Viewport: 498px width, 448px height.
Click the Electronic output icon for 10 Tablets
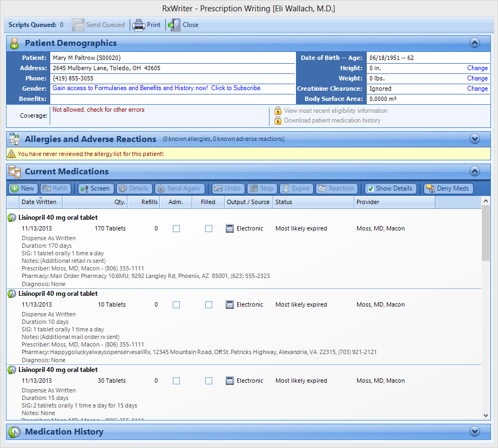coord(230,304)
